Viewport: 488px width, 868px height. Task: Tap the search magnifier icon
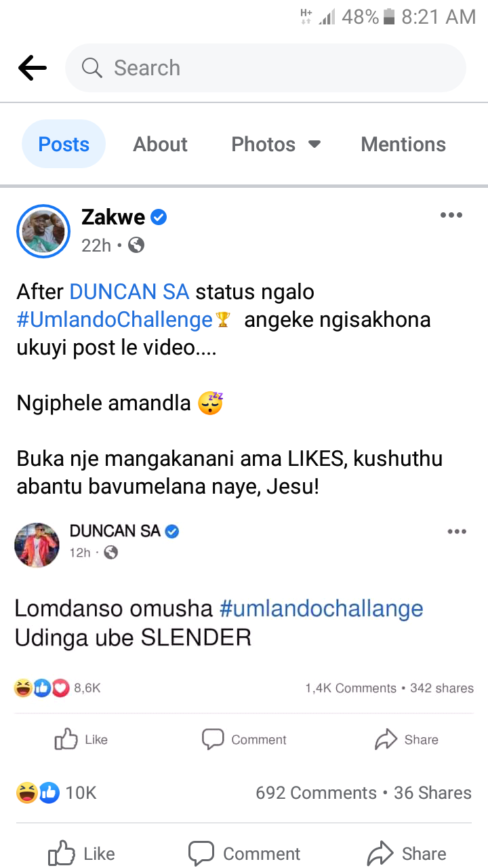click(x=91, y=68)
